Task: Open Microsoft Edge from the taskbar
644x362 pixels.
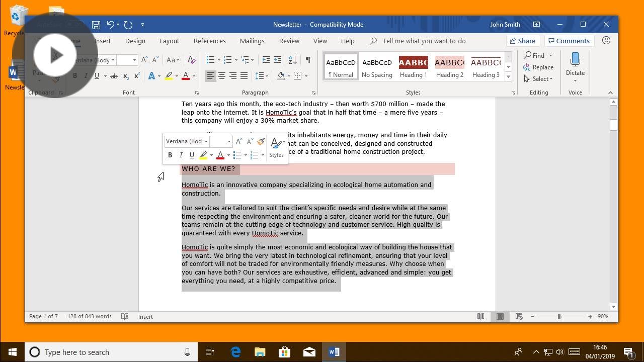Action: tap(235, 352)
